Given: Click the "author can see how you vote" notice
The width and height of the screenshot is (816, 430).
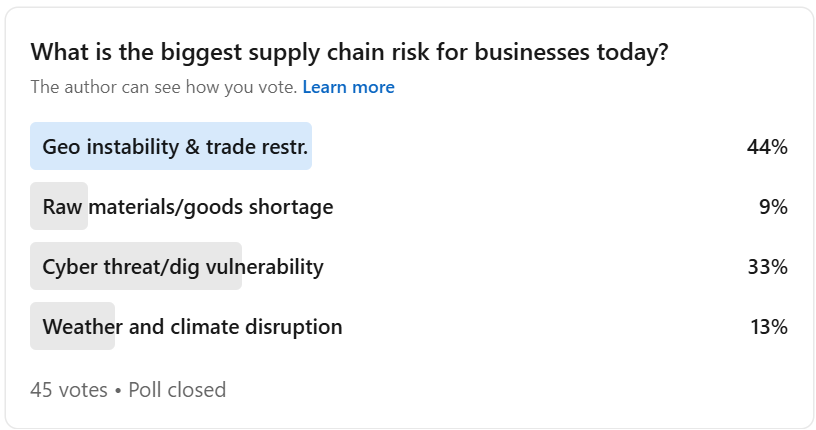Looking at the screenshot, I should 164,87.
